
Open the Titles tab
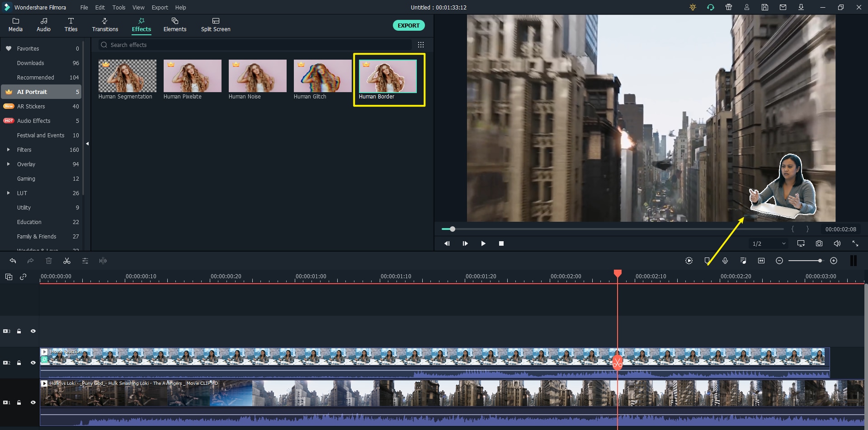tap(71, 25)
